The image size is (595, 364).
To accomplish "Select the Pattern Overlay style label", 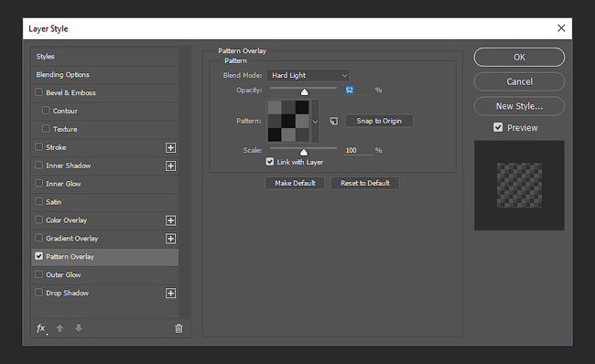I will pyautogui.click(x=70, y=257).
